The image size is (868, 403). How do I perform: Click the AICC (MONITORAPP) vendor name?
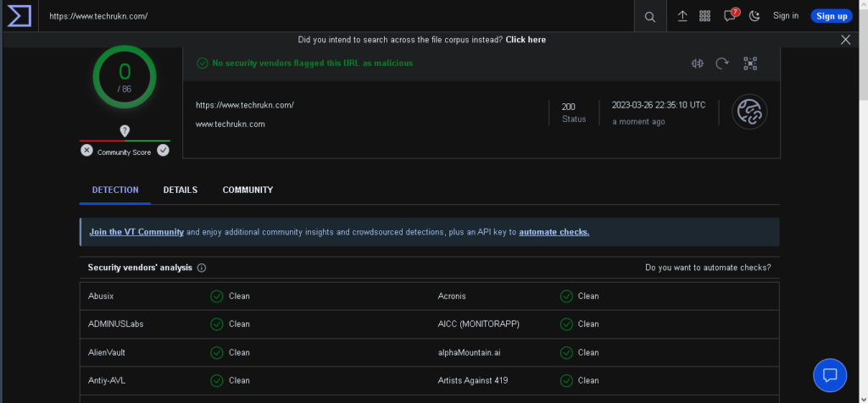479,324
